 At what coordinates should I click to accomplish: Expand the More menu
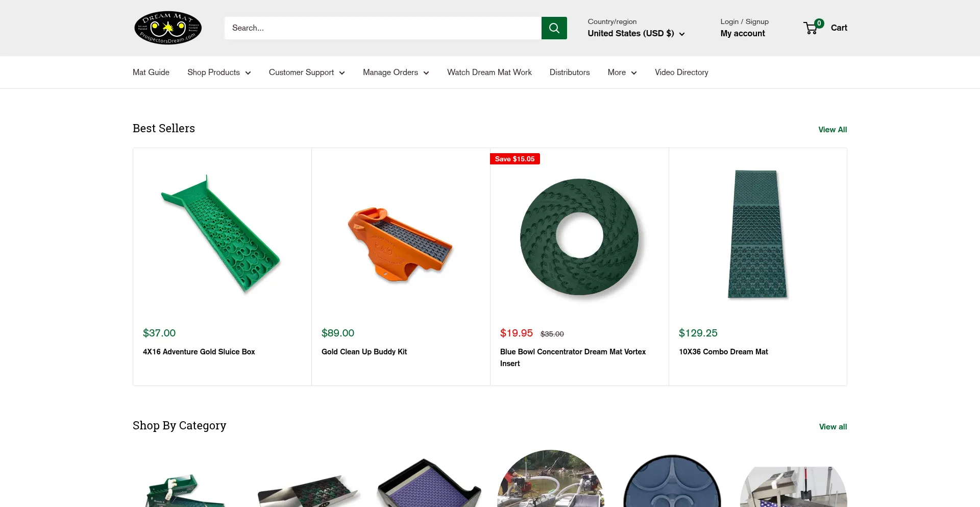click(622, 73)
